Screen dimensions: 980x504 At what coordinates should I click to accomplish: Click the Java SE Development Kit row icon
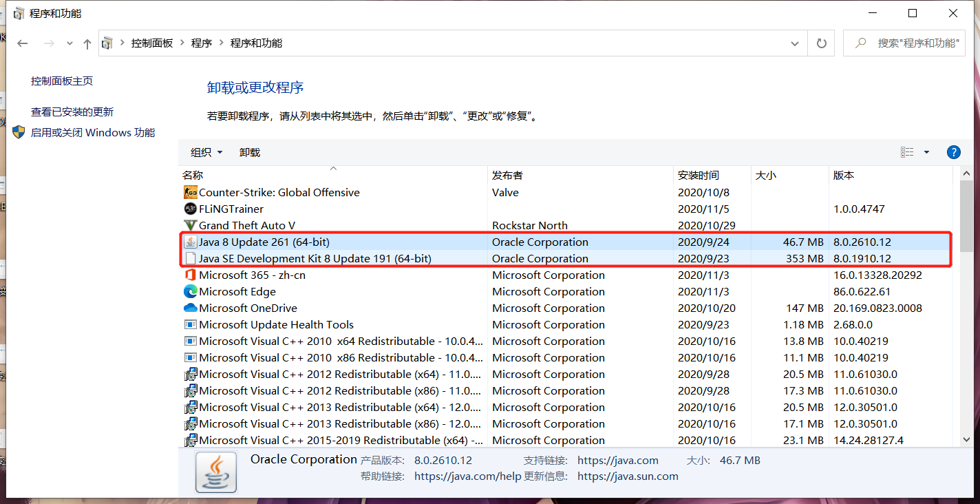tap(191, 259)
